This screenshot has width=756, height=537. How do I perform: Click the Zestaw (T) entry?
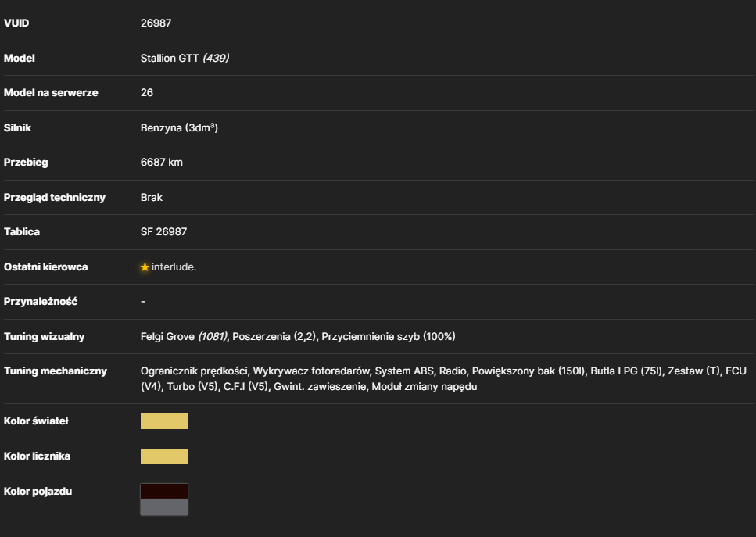(x=693, y=371)
